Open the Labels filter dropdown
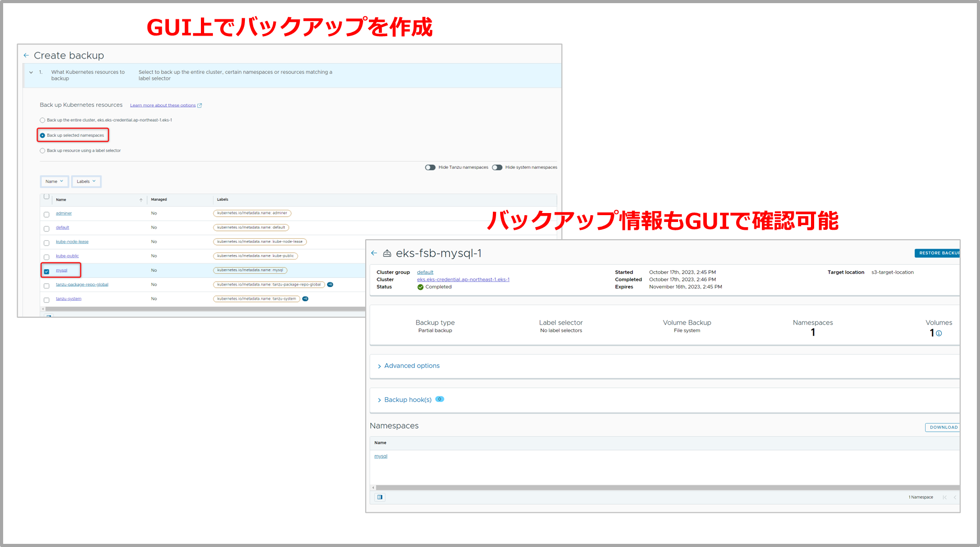The image size is (980, 547). tap(86, 182)
